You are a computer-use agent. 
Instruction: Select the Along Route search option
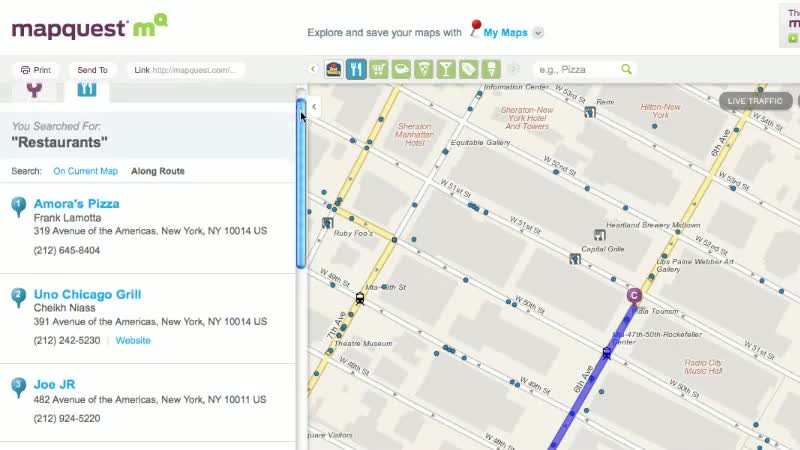158,171
